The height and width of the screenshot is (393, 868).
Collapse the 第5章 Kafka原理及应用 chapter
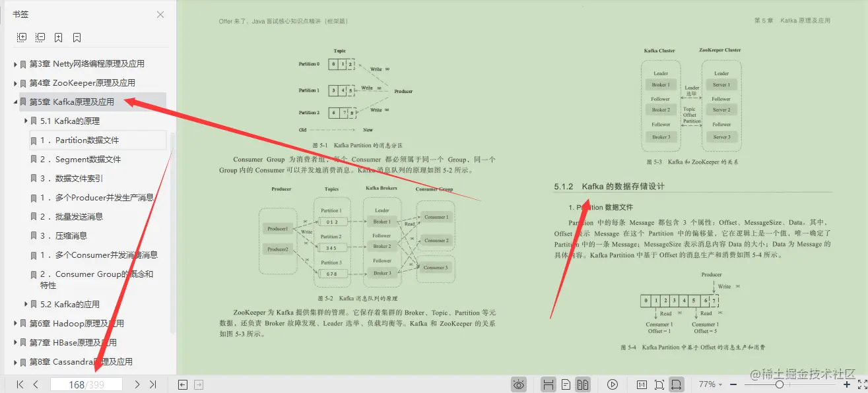(x=15, y=102)
